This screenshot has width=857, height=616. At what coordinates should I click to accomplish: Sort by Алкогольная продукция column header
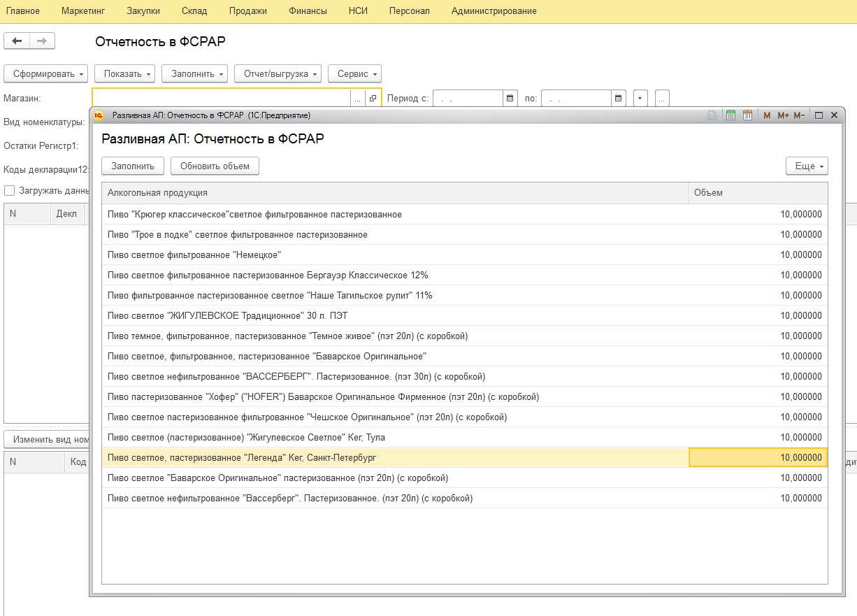395,193
